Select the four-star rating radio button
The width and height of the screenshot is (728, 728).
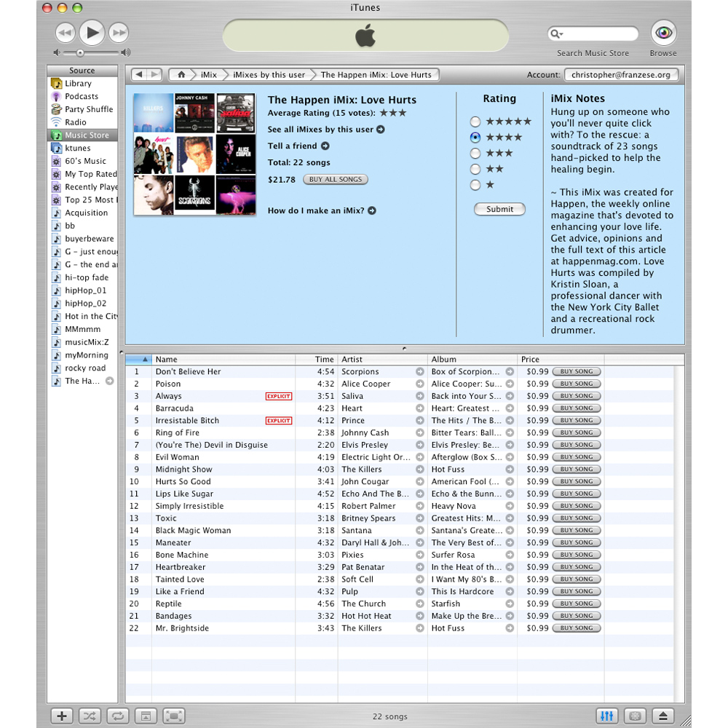tap(475, 138)
